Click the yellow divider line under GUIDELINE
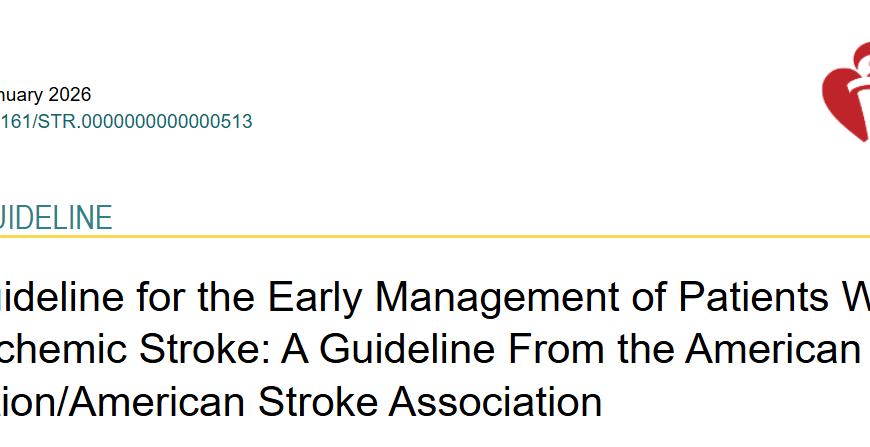This screenshot has width=870, height=447. [435, 236]
